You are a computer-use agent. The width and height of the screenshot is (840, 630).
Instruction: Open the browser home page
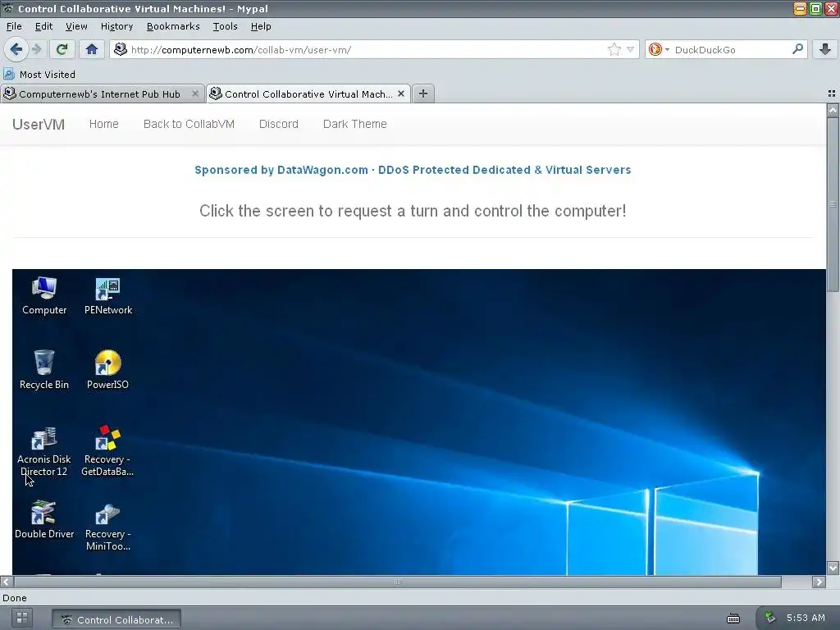[x=92, y=49]
